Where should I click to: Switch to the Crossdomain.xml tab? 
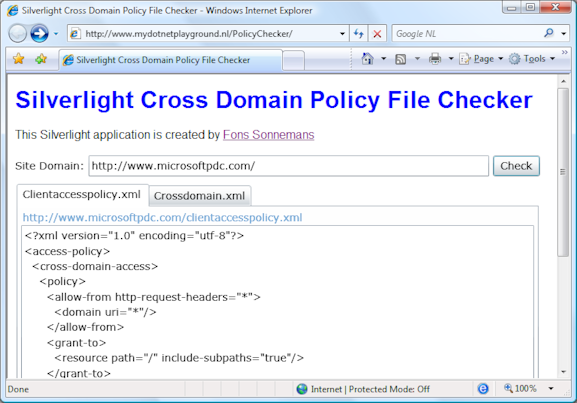(x=199, y=196)
